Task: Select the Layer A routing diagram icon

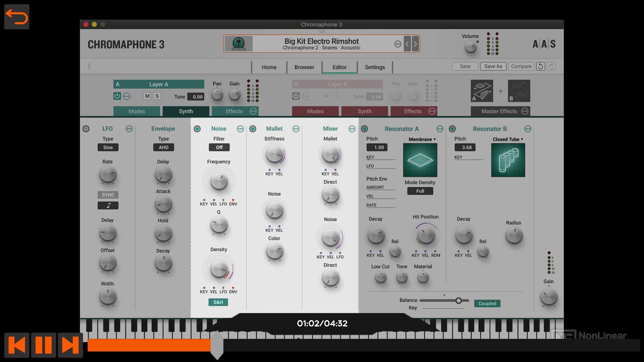Action: (482, 91)
